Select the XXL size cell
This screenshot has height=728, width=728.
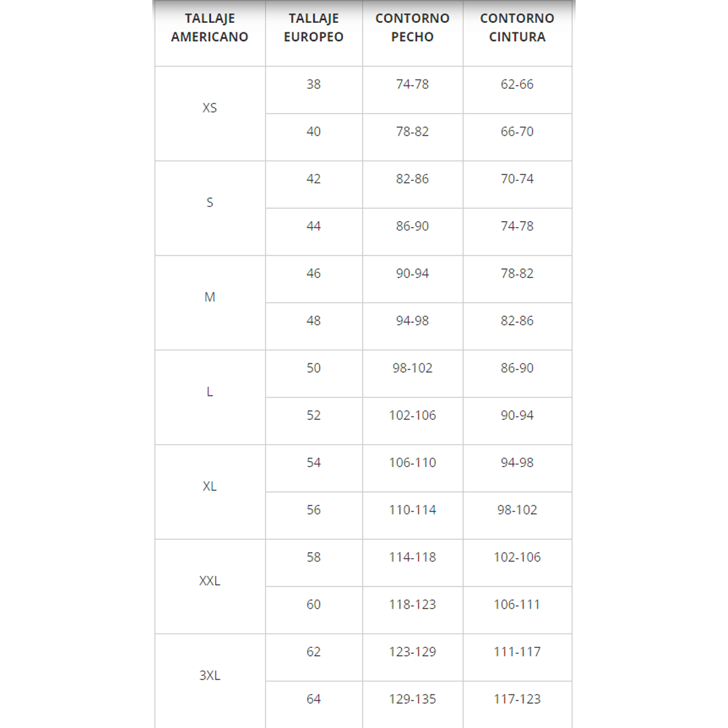(x=210, y=580)
